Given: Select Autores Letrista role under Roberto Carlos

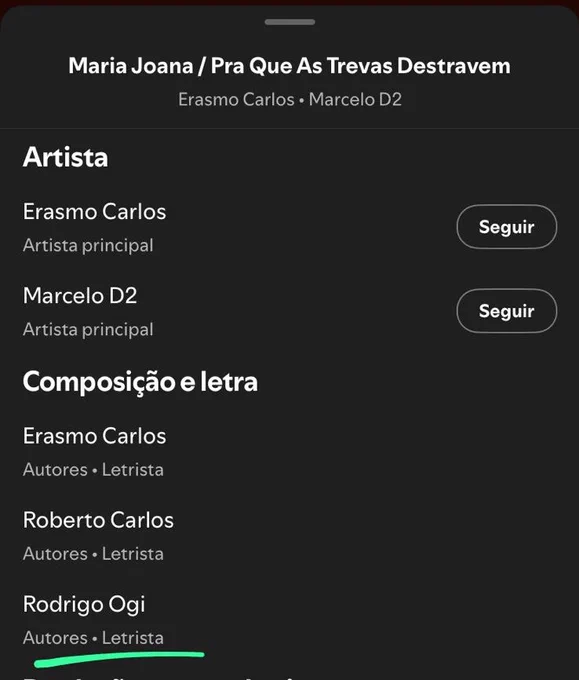Looking at the screenshot, I should point(93,554).
